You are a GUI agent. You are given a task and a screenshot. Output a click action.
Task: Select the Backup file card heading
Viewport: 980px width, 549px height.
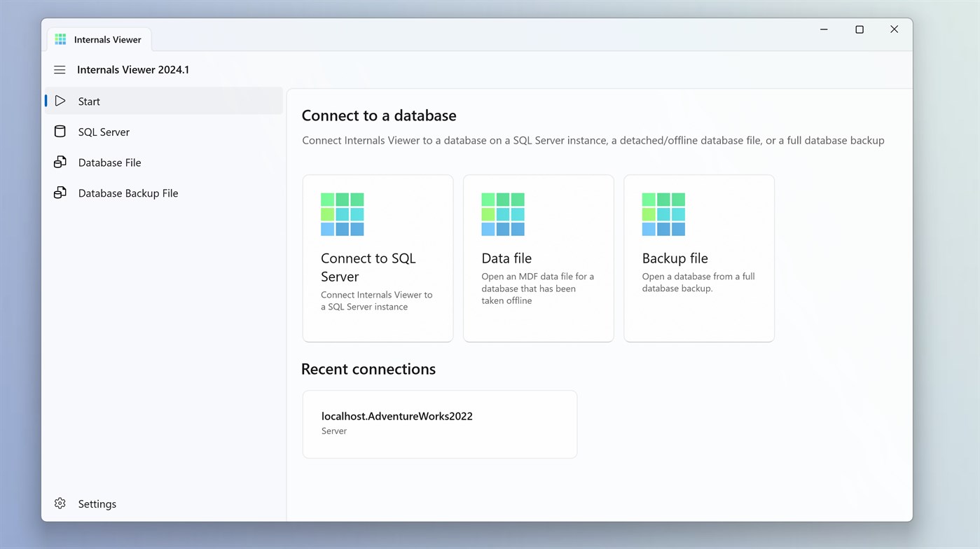[x=675, y=258]
